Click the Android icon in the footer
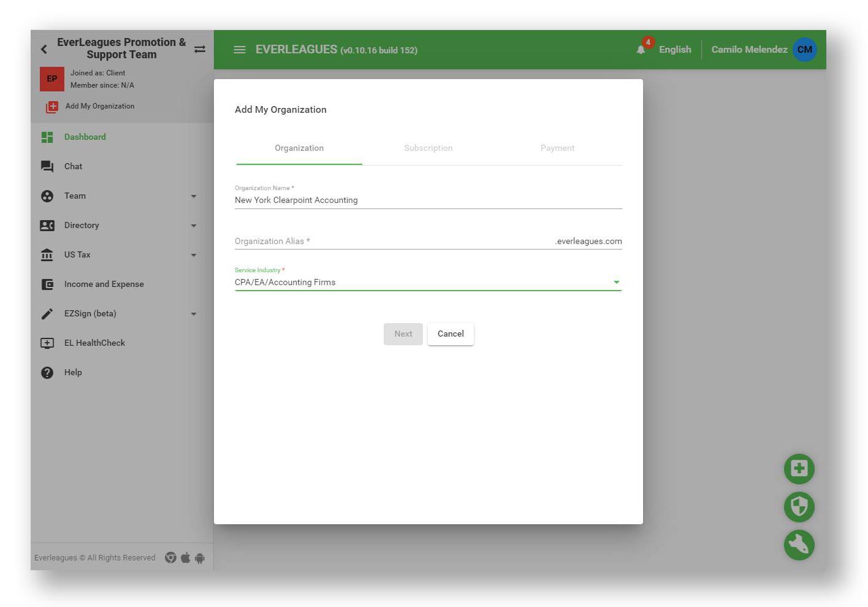868x607 pixels. (199, 559)
